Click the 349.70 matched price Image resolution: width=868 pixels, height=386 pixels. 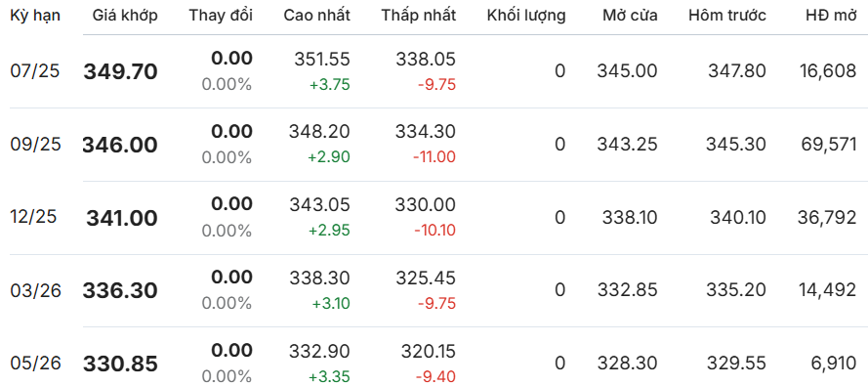click(x=121, y=71)
